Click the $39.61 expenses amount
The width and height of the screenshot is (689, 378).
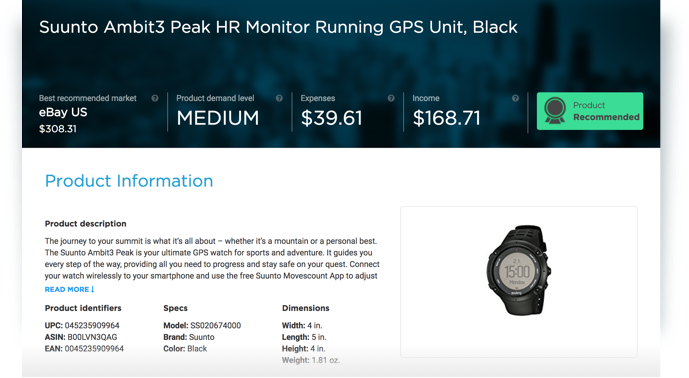click(x=331, y=118)
